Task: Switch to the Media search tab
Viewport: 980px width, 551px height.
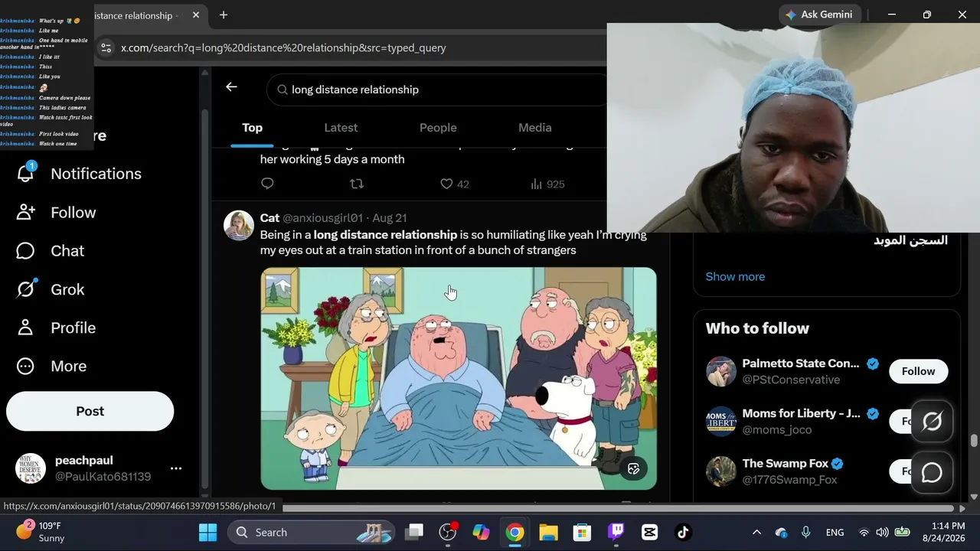Action: click(x=535, y=128)
